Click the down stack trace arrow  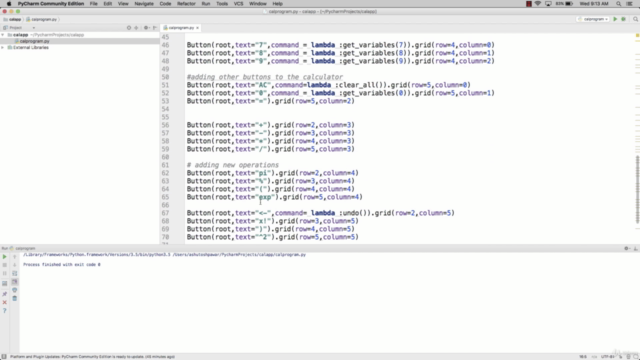click(15, 265)
